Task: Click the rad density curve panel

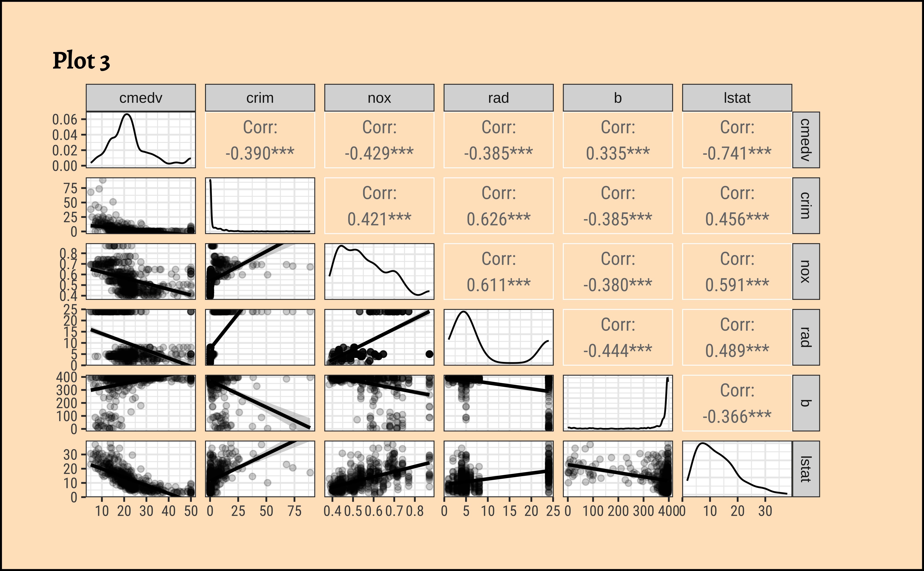Action: (499, 337)
